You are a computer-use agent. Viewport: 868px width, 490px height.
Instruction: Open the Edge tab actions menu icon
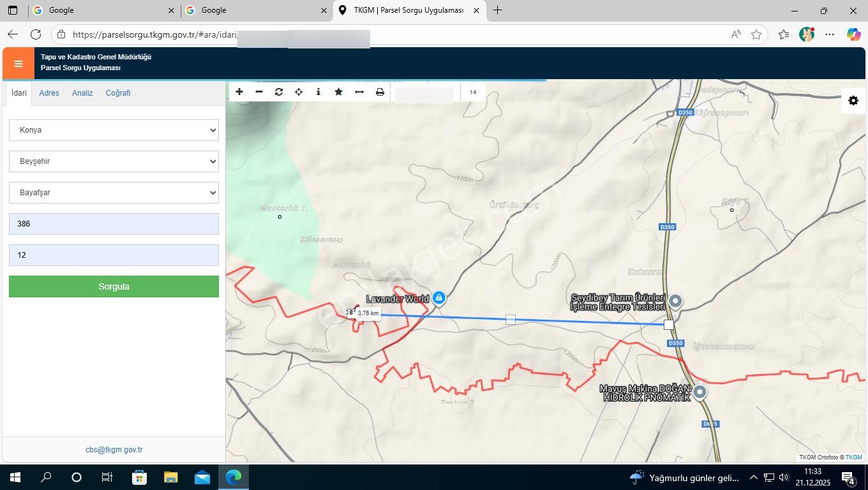coord(13,10)
